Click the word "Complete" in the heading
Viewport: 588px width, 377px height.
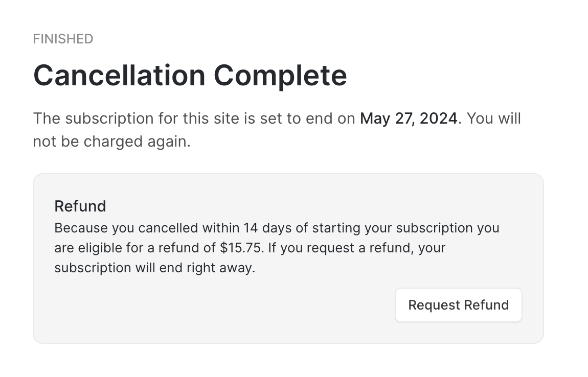(x=280, y=75)
